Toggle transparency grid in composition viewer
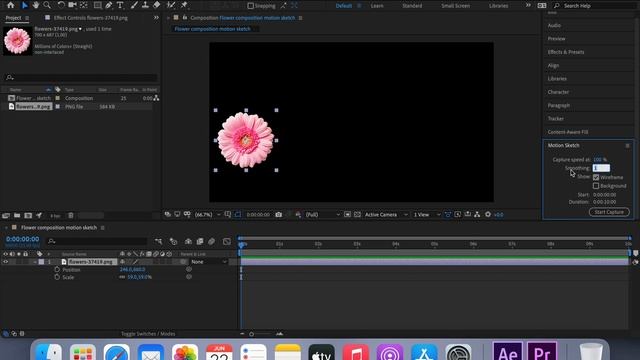Image resolution: width=640 pixels, height=360 pixels. [x=357, y=214]
